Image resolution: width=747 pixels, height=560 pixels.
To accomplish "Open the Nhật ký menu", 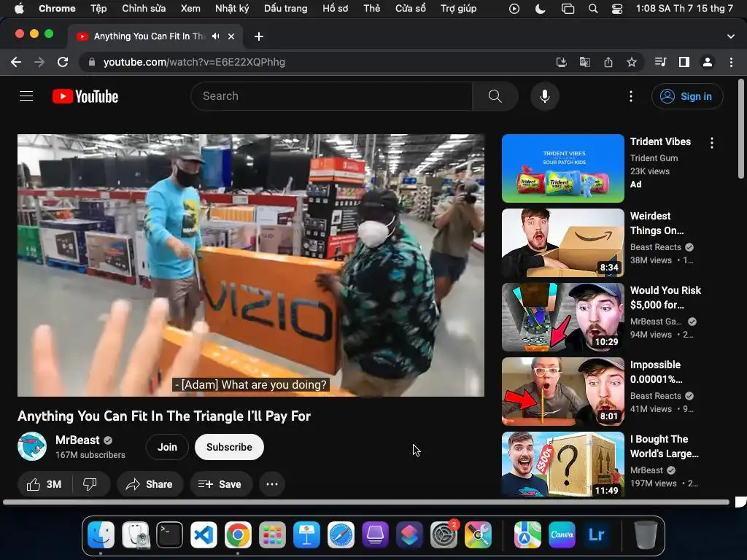I will (x=232, y=9).
